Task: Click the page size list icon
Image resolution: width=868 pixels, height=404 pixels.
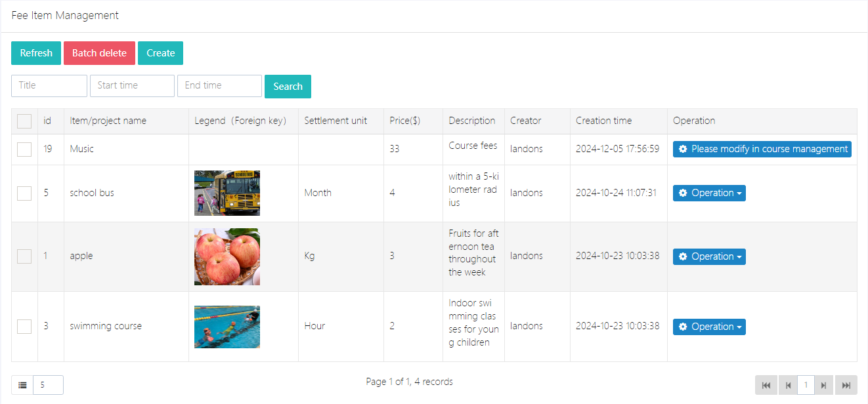Action: point(22,385)
